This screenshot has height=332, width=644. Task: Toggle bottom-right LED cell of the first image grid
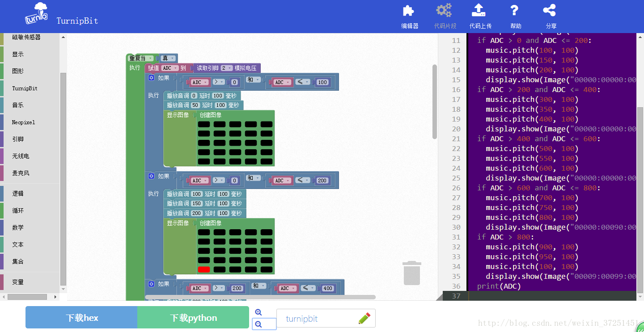267,162
